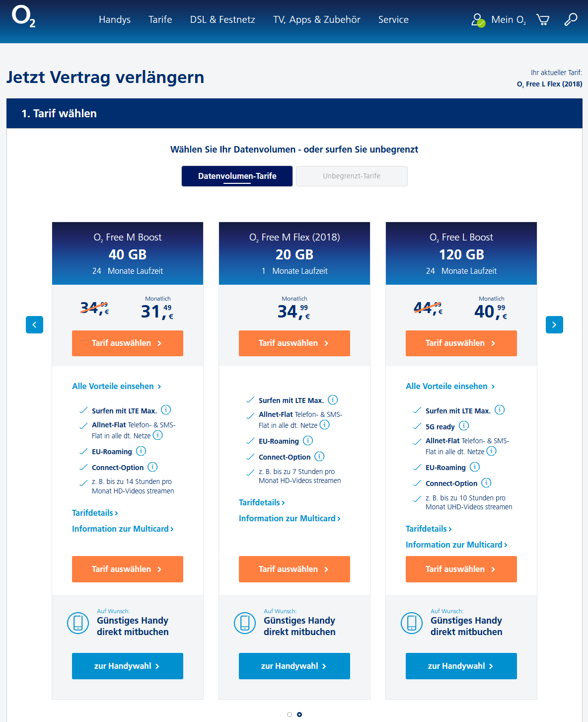Click the O2 logo
Screen dimensions: 588x722
(24, 16)
